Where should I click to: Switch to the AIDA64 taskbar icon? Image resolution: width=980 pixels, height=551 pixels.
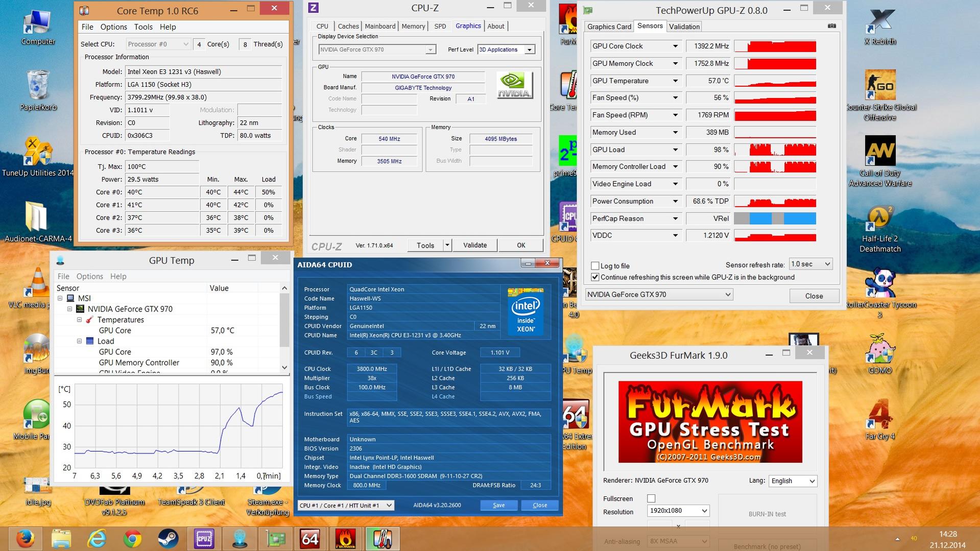point(310,539)
